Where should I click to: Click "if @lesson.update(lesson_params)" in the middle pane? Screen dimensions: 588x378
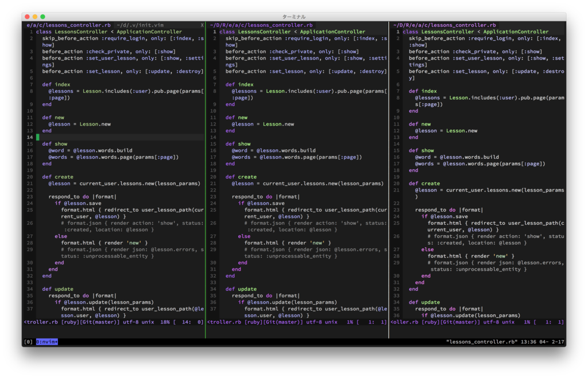pos(288,302)
